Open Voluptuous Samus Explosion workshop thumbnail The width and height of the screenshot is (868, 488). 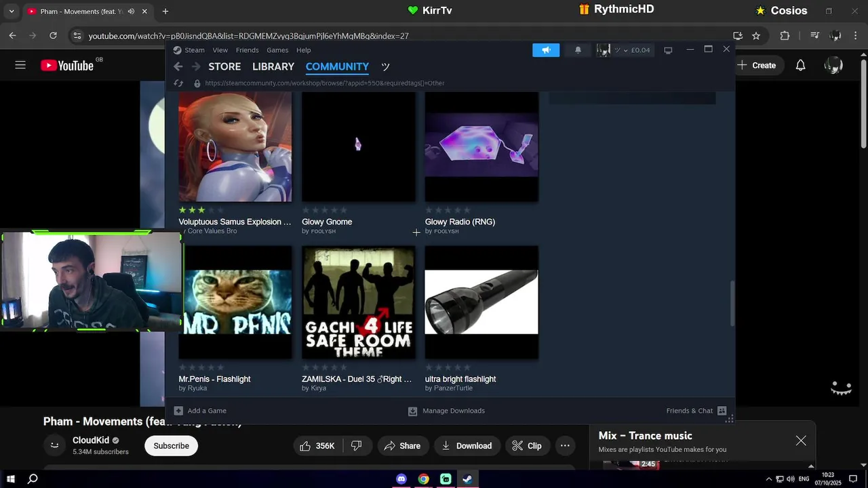point(235,146)
